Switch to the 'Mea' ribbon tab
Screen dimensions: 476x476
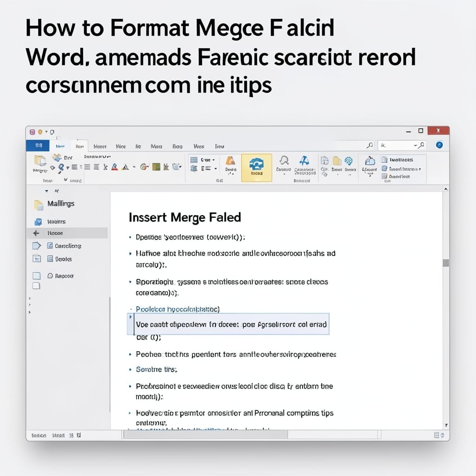[156, 146]
